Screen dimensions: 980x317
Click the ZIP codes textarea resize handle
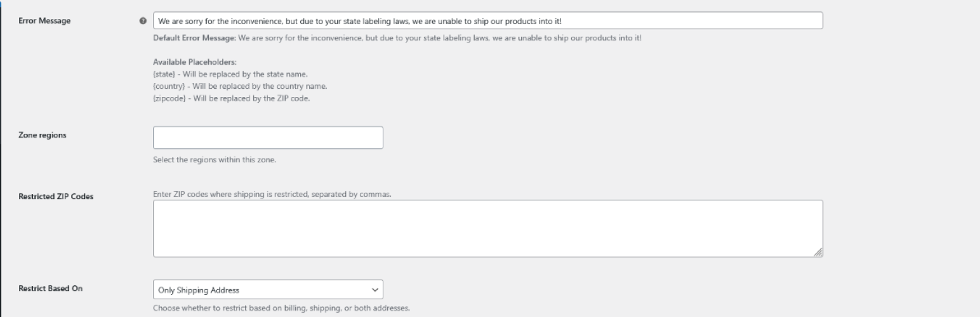[818, 252]
